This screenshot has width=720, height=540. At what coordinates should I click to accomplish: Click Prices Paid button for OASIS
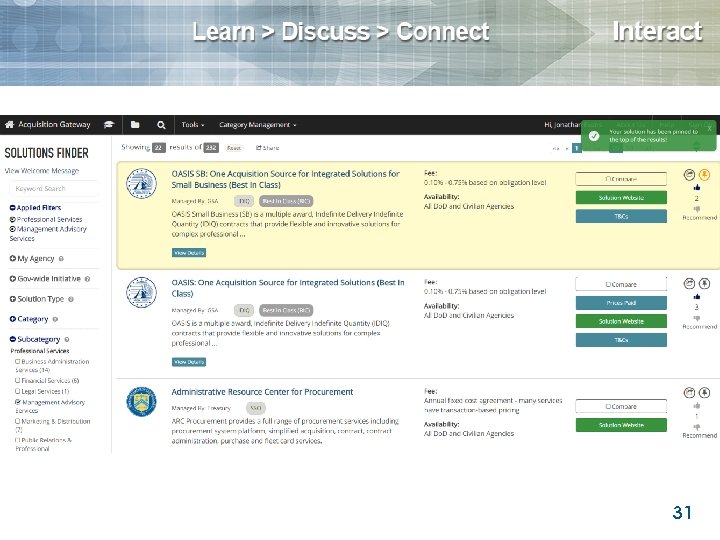[x=621, y=303]
